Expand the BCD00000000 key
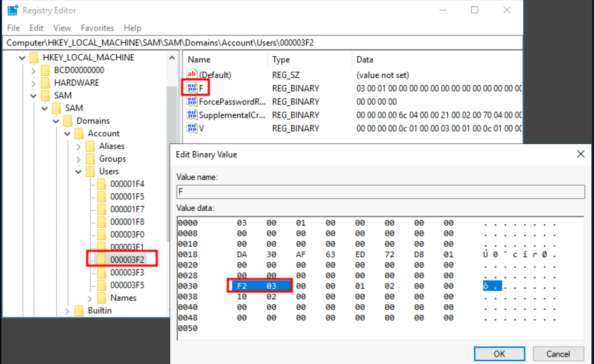Image resolution: width=594 pixels, height=364 pixels. [x=33, y=71]
